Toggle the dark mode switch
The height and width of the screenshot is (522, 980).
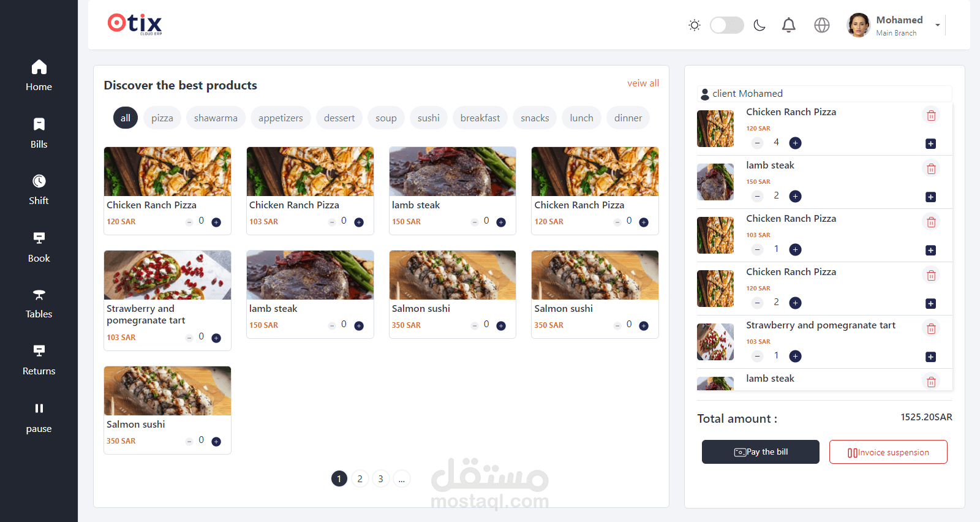[x=726, y=25]
